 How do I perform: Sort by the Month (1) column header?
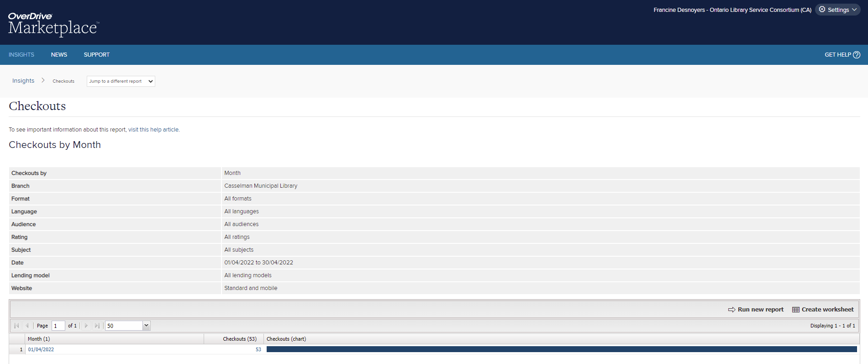click(x=39, y=339)
